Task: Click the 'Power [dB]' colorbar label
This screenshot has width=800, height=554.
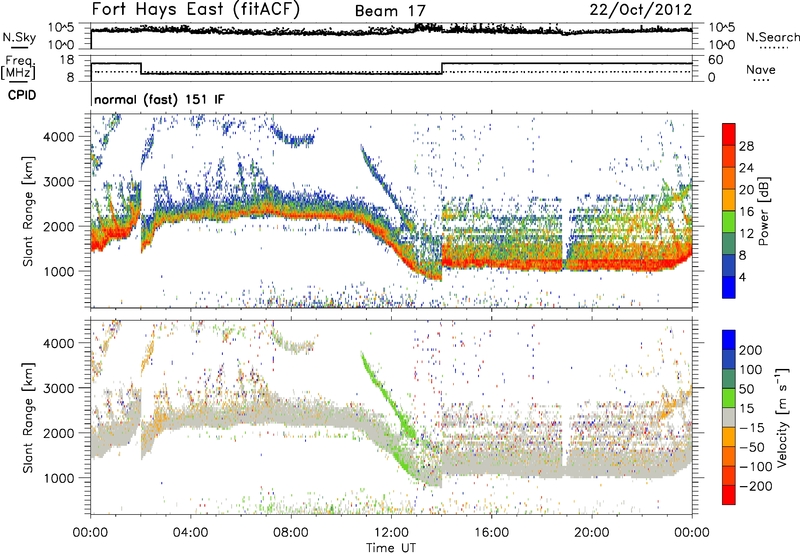Action: point(764,211)
